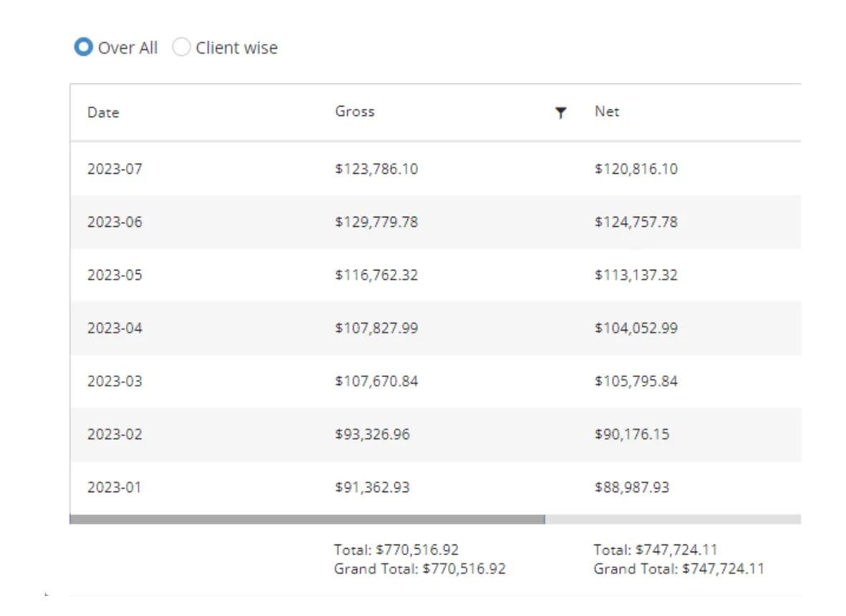Sort by the Date column header

pos(103,112)
